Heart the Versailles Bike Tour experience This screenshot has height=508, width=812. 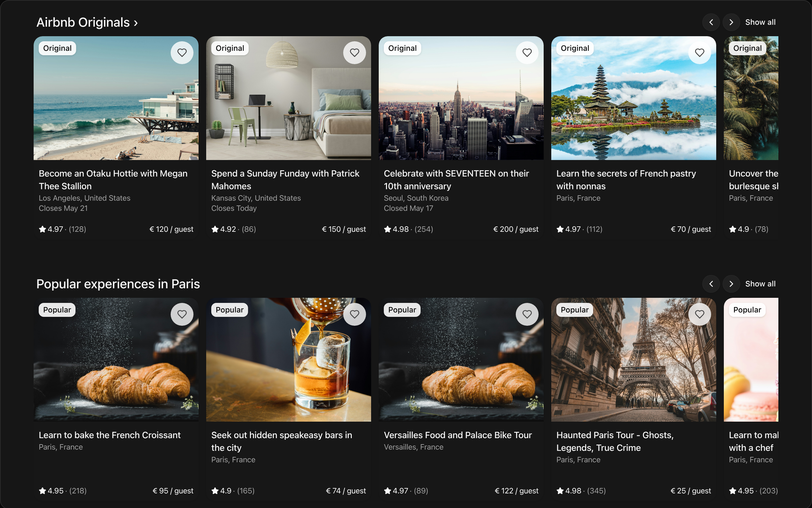pos(527,314)
